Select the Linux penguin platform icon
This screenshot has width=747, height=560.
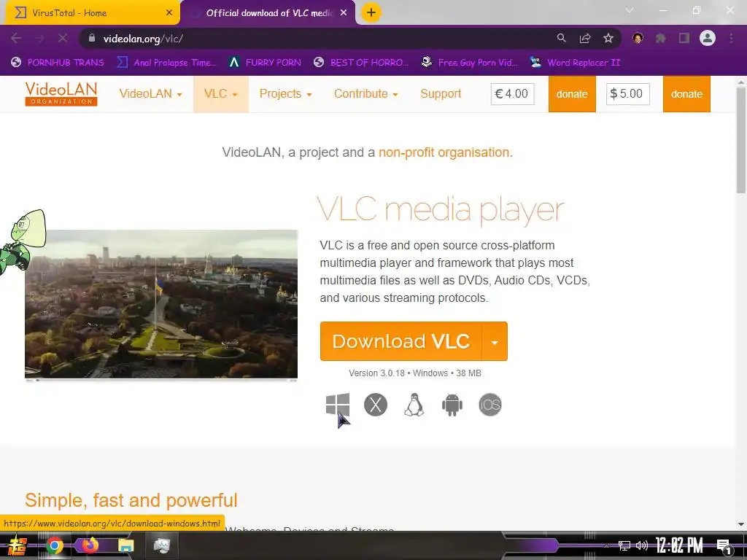pyautogui.click(x=414, y=405)
